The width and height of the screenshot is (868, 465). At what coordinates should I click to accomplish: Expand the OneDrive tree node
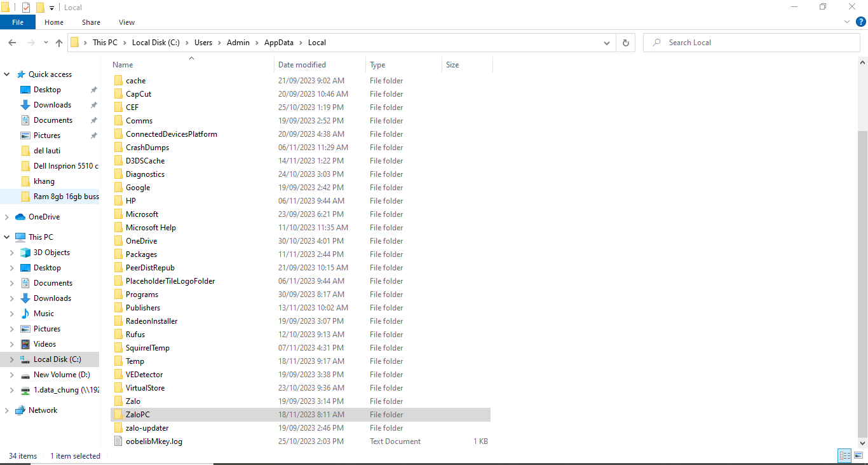tap(7, 217)
